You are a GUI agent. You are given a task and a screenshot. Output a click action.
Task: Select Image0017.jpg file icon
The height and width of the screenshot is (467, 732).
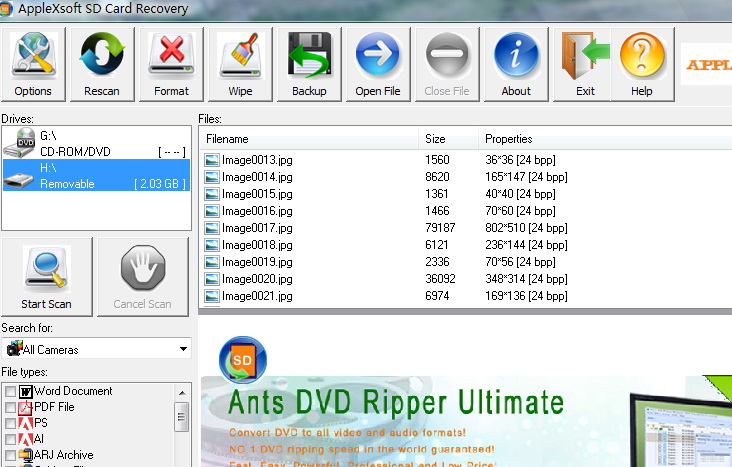211,228
